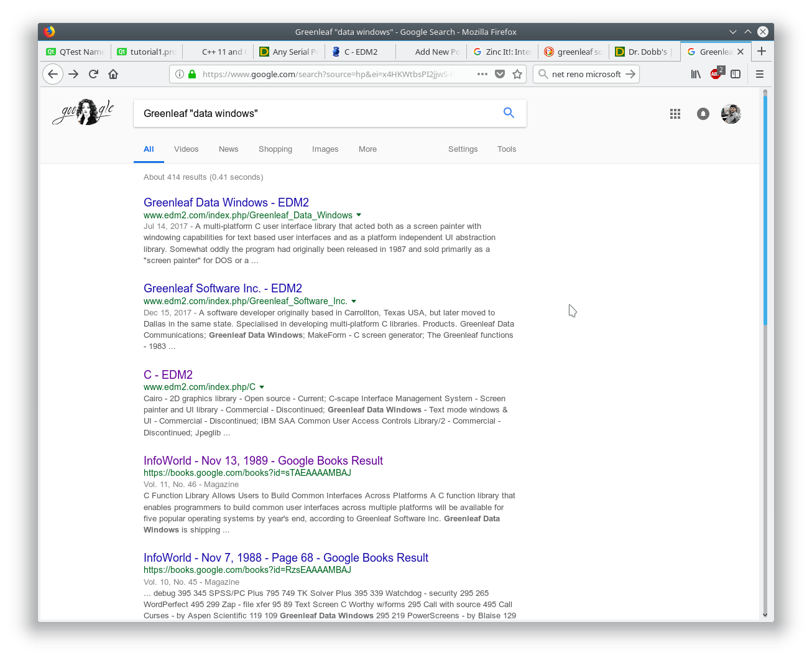
Task: Close the active Greenleaf tab
Action: pyautogui.click(x=740, y=52)
